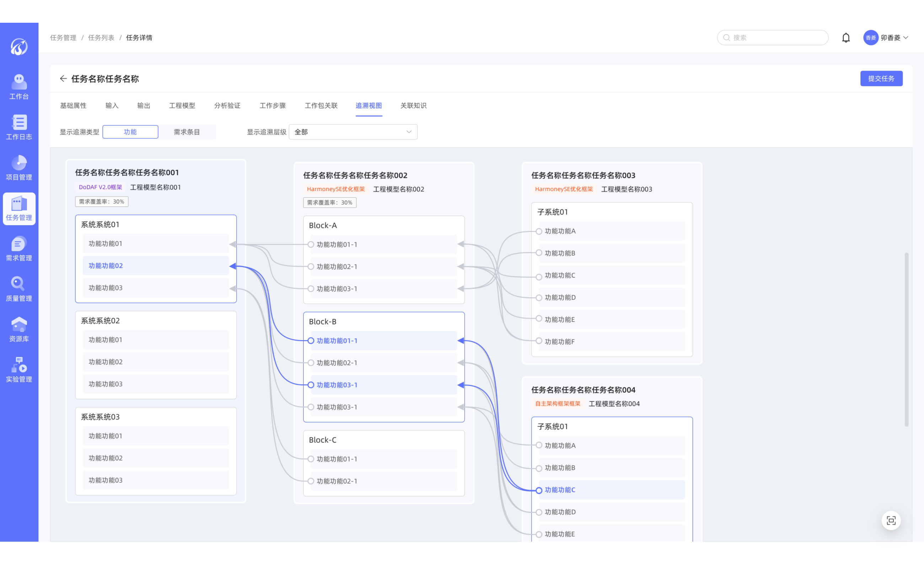The height and width of the screenshot is (574, 924).
Task: Click the 工程模型名称002 label
Action: pos(398,189)
